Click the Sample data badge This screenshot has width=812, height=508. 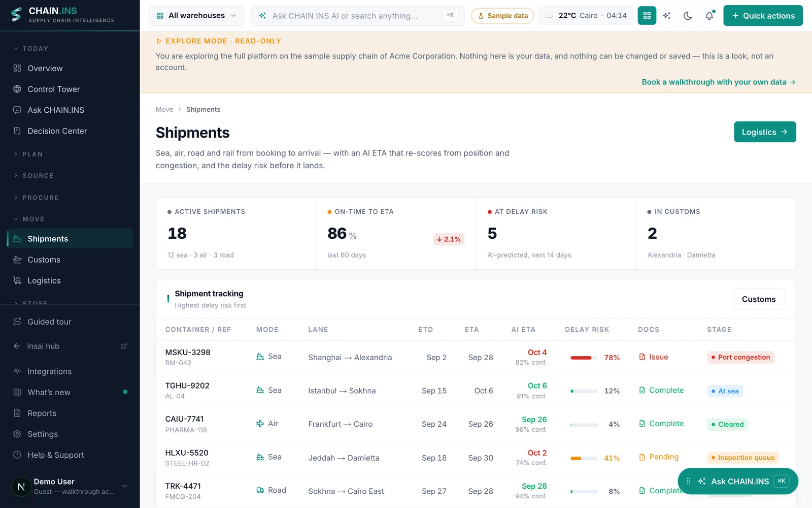click(502, 16)
